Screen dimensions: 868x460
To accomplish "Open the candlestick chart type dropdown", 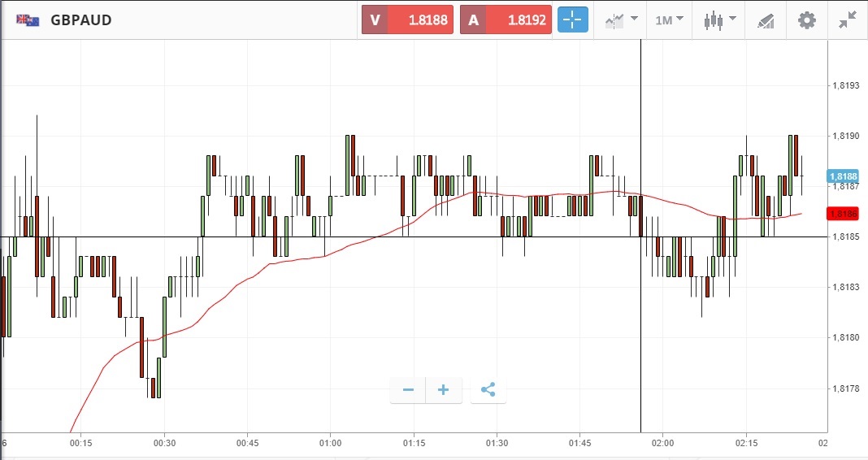I will (x=719, y=20).
